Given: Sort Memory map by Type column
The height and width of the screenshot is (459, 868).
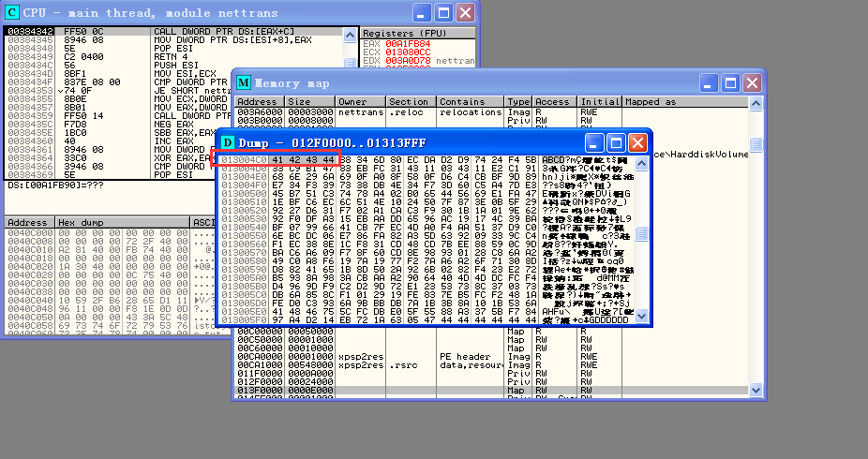Looking at the screenshot, I should [518, 102].
